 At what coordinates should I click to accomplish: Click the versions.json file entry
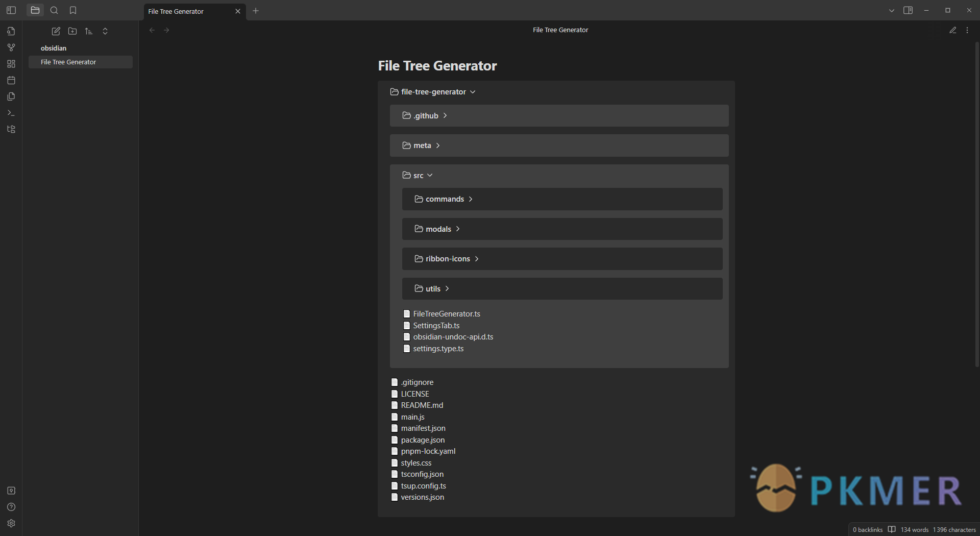coord(418,497)
